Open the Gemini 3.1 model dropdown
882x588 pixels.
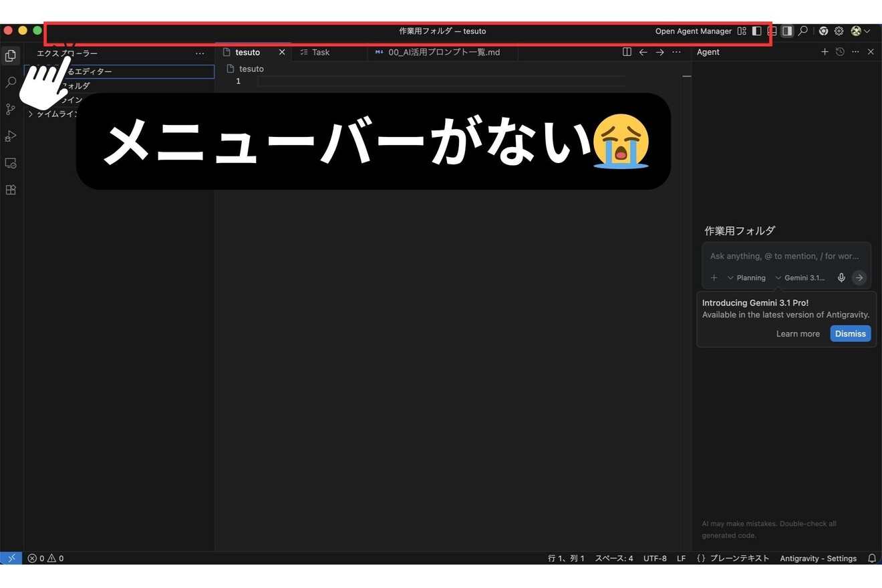(800, 277)
